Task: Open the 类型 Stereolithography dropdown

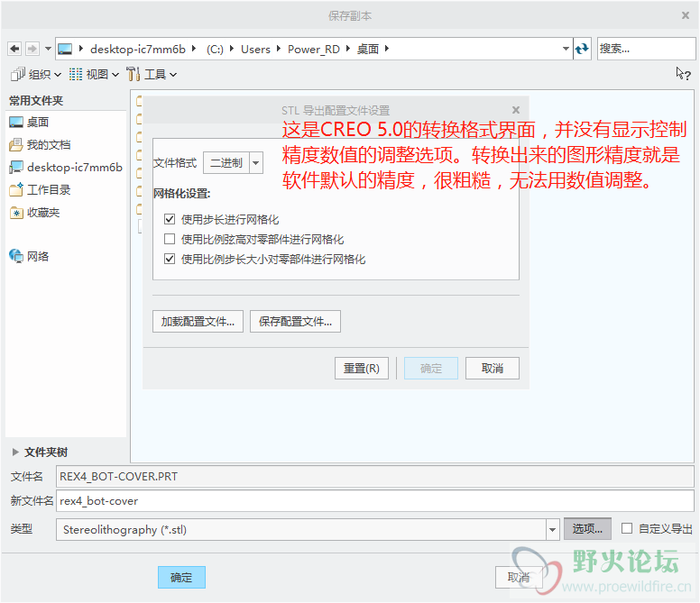Action: tap(552, 529)
